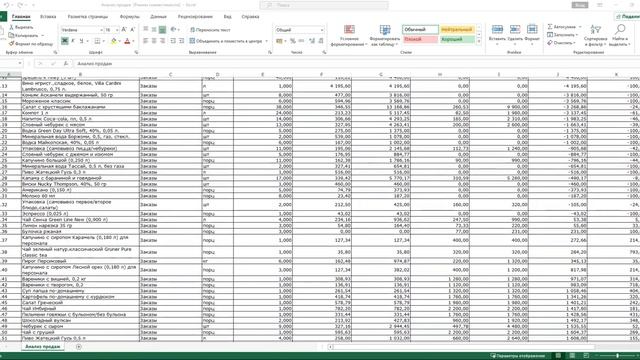This screenshot has width=640, height=360.
Task: Open the font name dropdown Verdana
Action: (x=101, y=30)
